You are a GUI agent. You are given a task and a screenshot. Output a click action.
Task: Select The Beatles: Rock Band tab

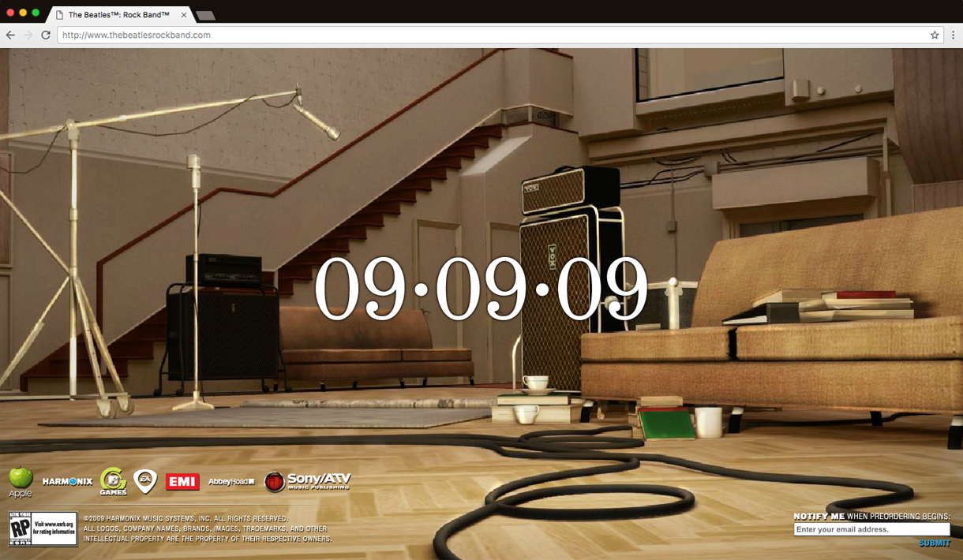click(118, 15)
